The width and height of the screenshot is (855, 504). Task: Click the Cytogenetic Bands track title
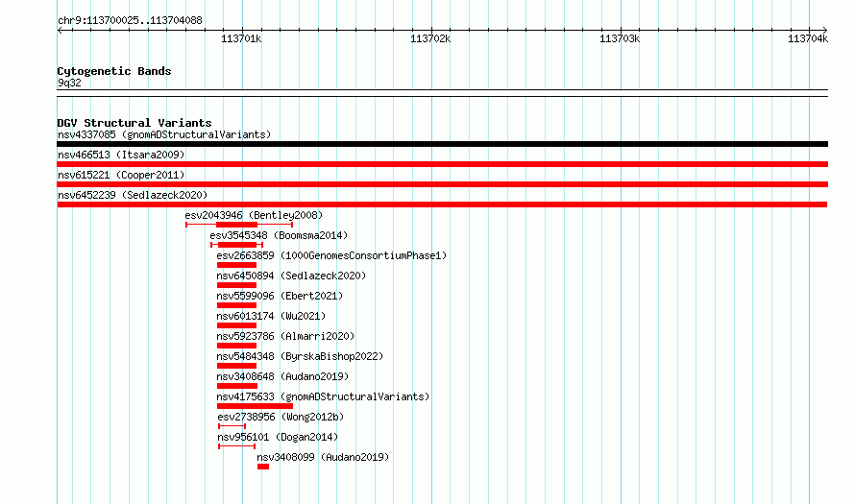[x=114, y=71]
